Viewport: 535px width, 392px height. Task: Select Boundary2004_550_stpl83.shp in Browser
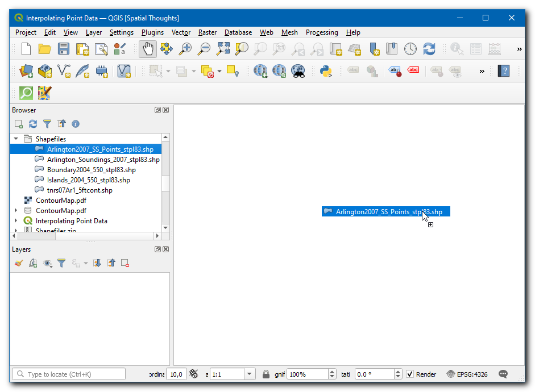[x=91, y=170]
